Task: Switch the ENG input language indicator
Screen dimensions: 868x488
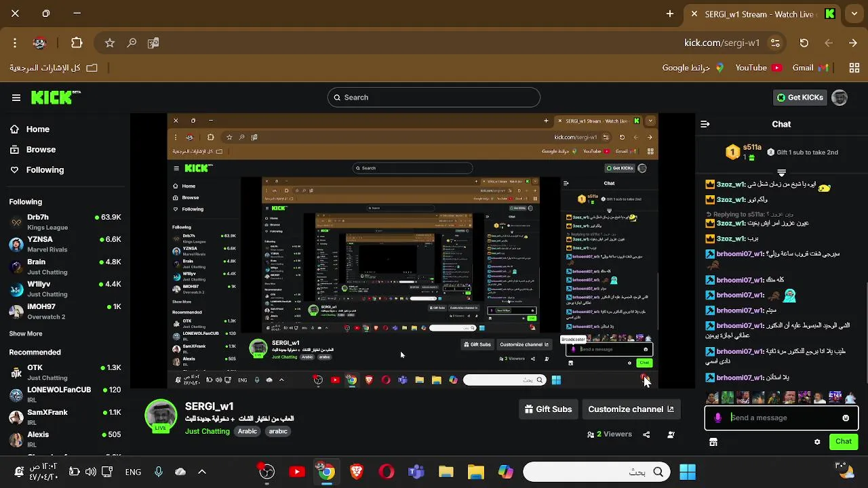Action: click(x=133, y=472)
